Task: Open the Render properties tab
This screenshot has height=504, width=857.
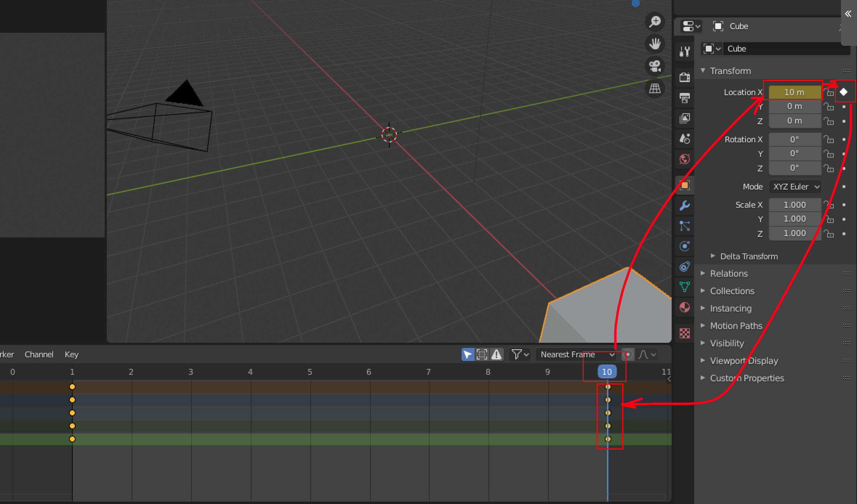Action: [x=685, y=77]
